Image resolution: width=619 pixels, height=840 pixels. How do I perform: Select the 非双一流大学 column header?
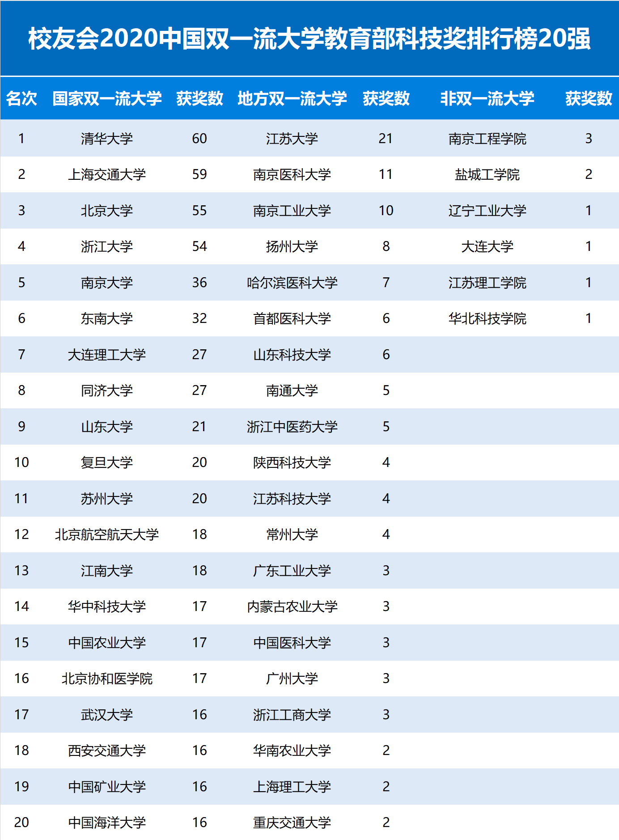coord(488,98)
